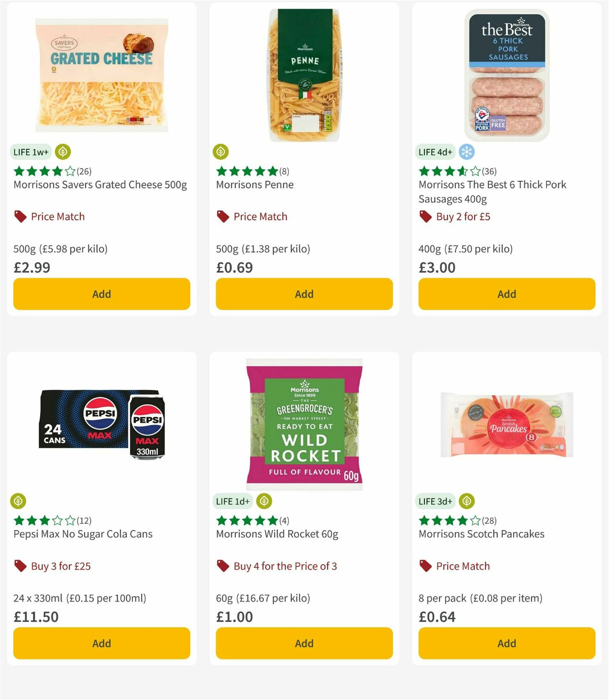This screenshot has width=609, height=700.
Task: Click the price tag icon on Scotch Pancakes Price Match
Action: click(x=425, y=565)
